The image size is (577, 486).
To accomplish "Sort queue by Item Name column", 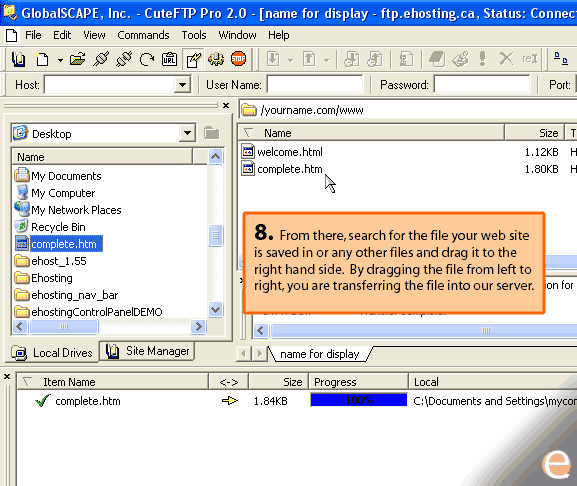I will (x=113, y=382).
